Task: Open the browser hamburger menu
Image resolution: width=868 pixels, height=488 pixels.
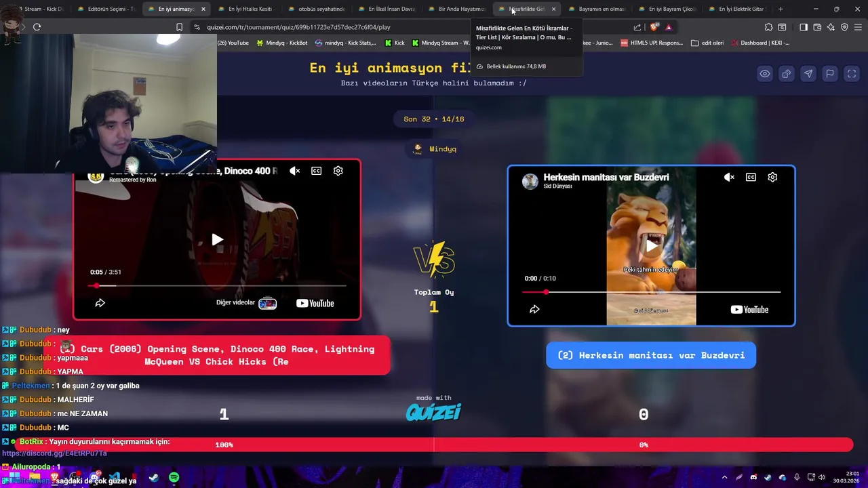Action: pos(858,27)
